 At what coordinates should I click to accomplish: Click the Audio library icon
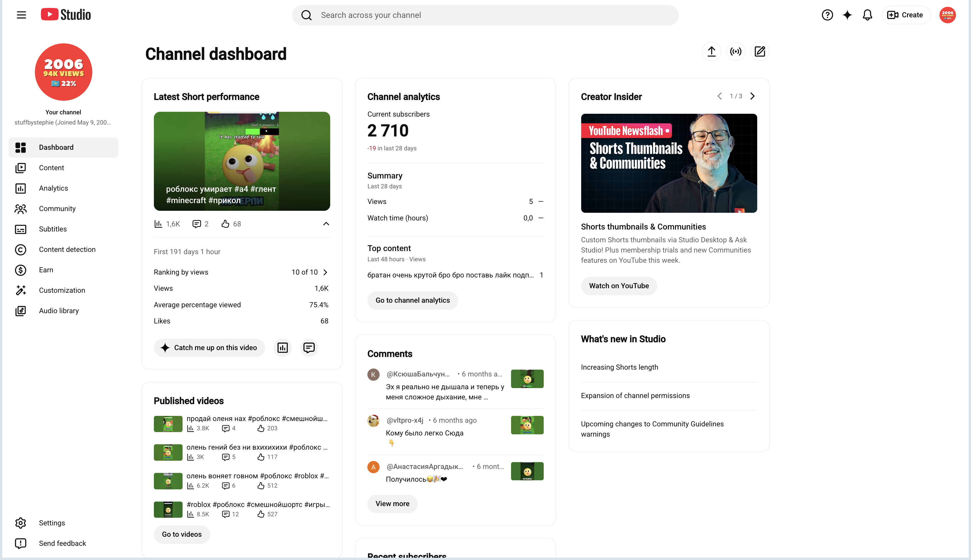(20, 311)
